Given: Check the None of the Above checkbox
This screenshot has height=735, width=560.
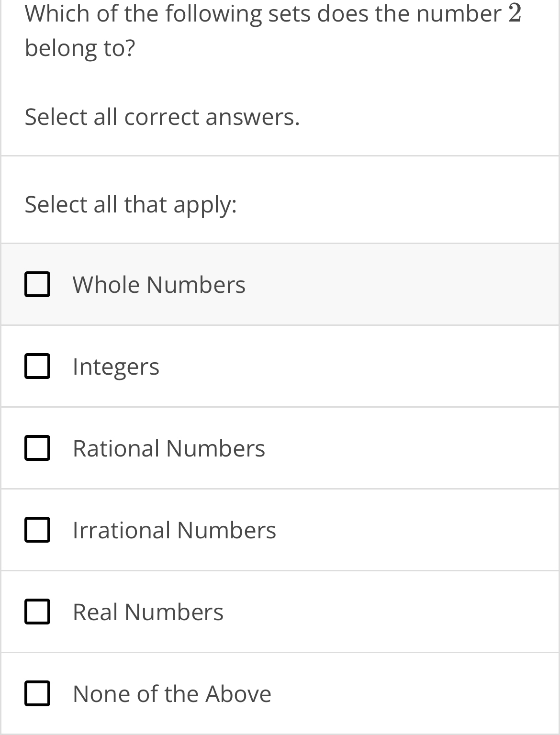Looking at the screenshot, I should point(38,693).
